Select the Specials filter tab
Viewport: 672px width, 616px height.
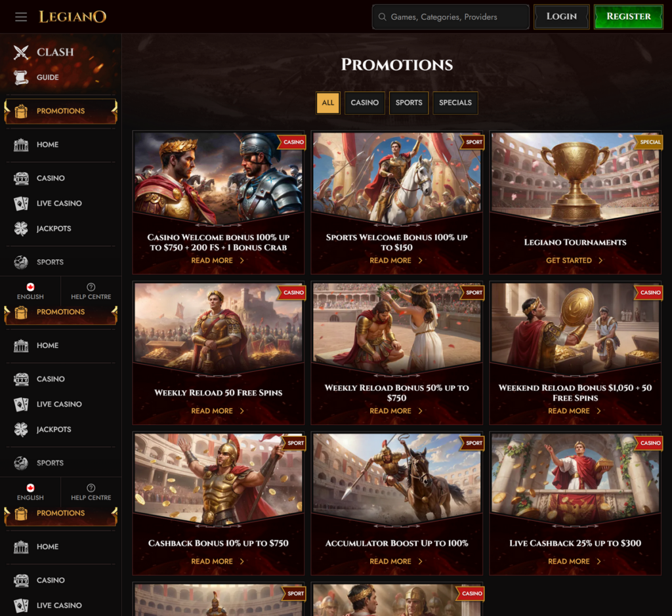point(455,103)
